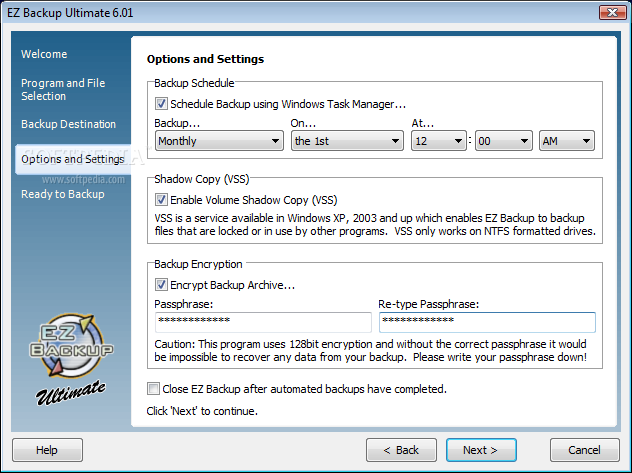Click the 'Options and Settings' page heading
This screenshot has height=473, width=632.
[x=205, y=59]
